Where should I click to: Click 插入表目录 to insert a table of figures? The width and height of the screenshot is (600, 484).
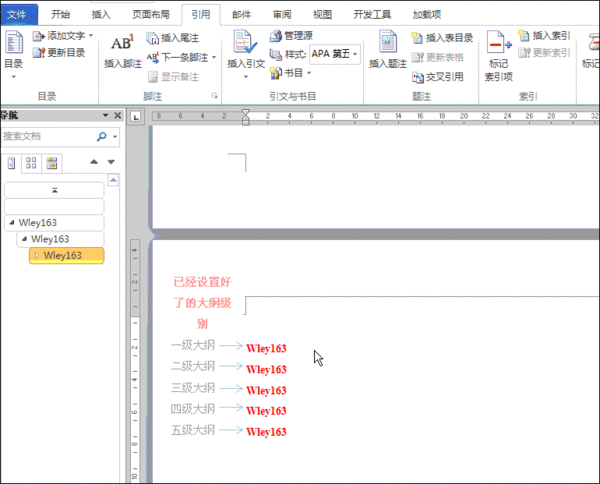tap(442, 37)
